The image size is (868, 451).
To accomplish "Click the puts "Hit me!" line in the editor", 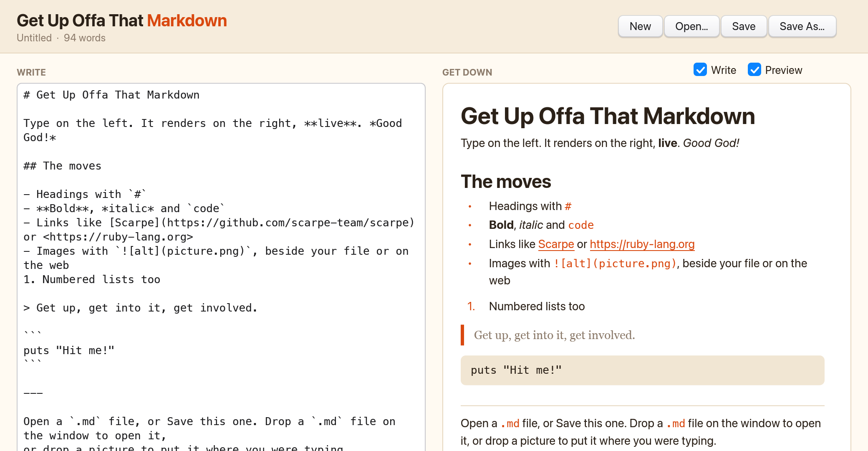I will coord(69,350).
